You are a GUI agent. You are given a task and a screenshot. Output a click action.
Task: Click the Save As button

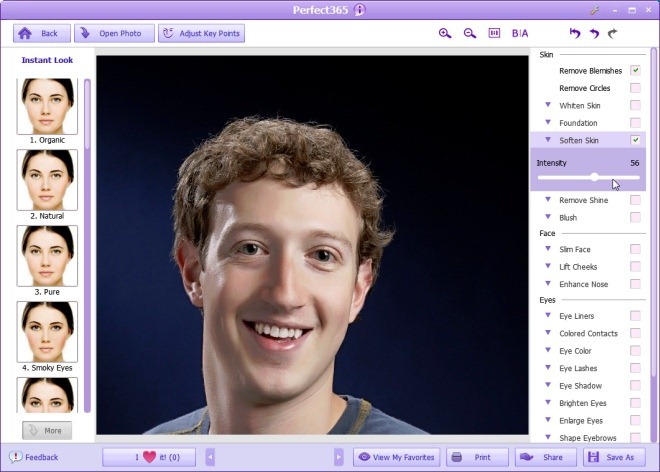pyautogui.click(x=614, y=457)
